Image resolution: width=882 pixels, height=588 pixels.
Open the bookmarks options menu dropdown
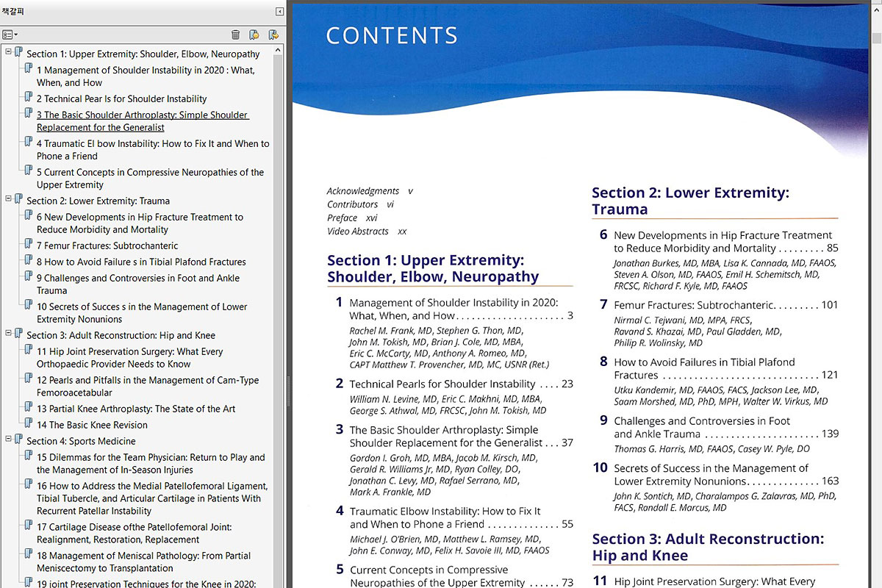(10, 35)
